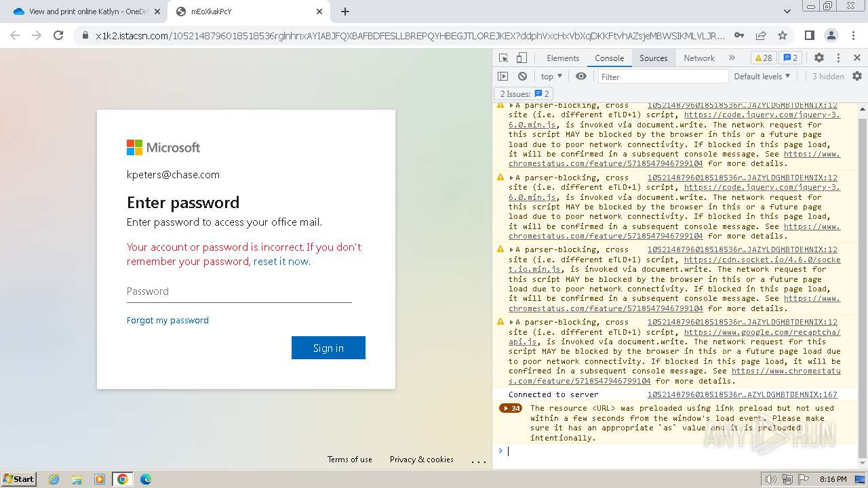Click the volume icon in system tray
This screenshot has height=488, width=868.
pos(770,479)
